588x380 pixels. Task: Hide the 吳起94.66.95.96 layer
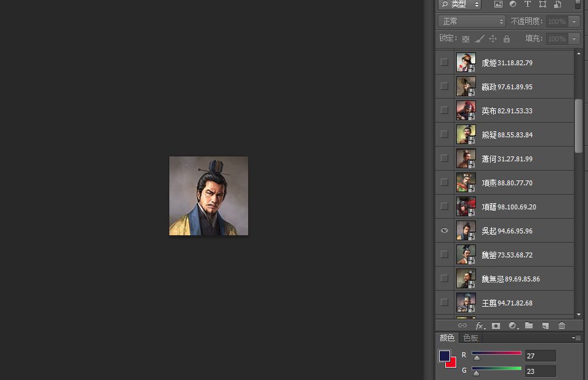[x=445, y=230]
